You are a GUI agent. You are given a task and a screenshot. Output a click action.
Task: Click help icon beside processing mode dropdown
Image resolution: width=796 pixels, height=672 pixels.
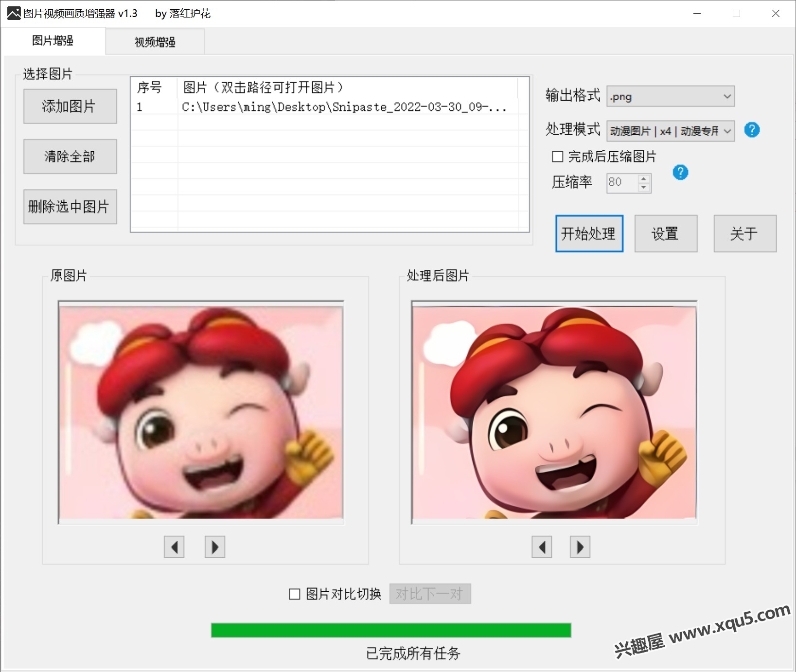click(x=751, y=130)
